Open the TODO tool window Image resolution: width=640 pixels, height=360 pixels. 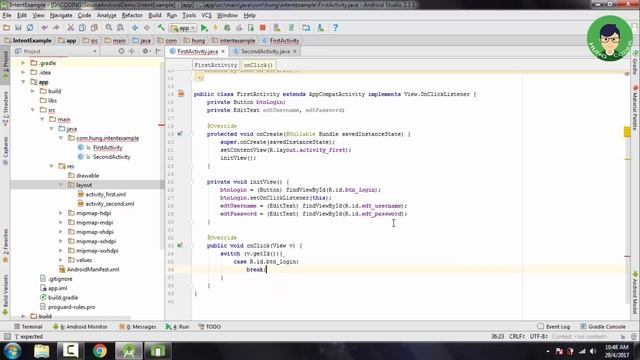coord(209,327)
